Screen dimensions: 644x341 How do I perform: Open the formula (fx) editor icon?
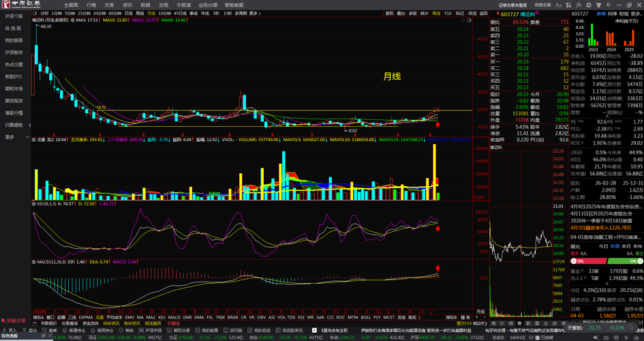[579, 5]
